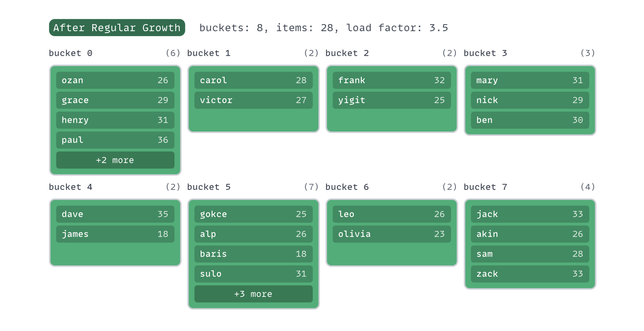Select the 'baris' row

[253, 254]
